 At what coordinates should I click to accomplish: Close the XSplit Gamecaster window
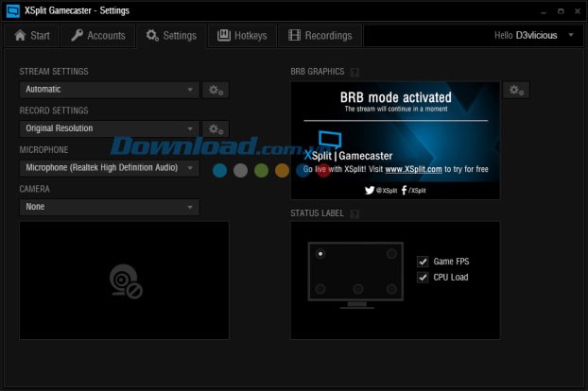578,11
